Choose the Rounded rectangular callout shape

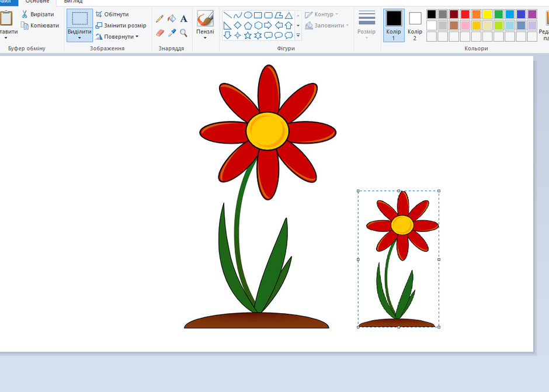coord(268,36)
